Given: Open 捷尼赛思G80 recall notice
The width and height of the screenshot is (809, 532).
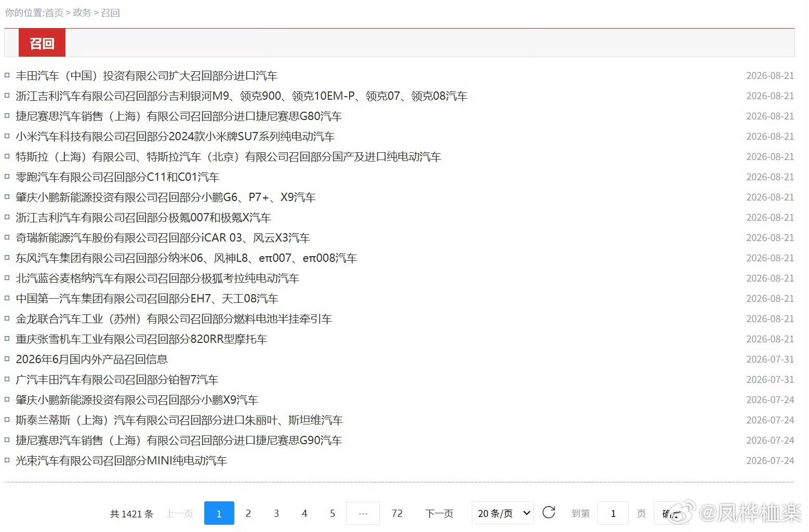Looking at the screenshot, I should (179, 116).
